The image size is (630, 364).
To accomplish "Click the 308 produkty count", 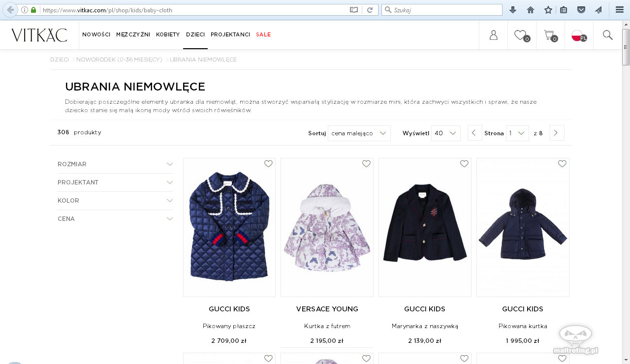I will (x=79, y=132).
